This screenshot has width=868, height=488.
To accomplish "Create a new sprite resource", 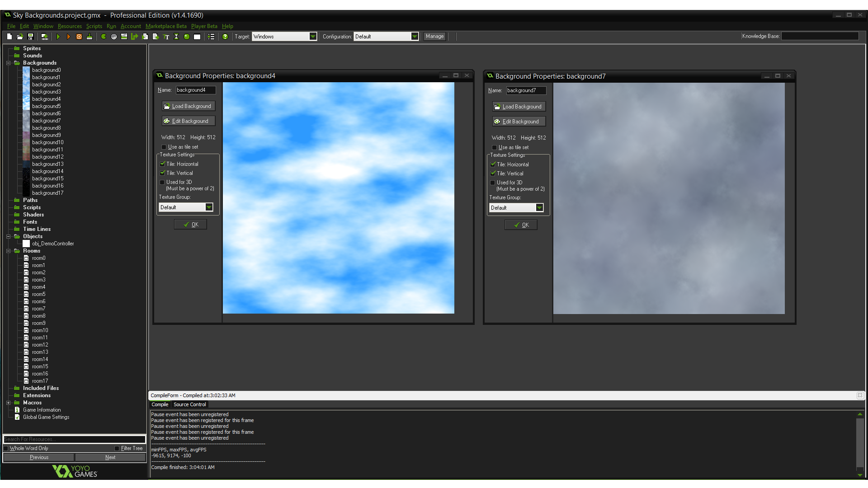I will coord(103,36).
